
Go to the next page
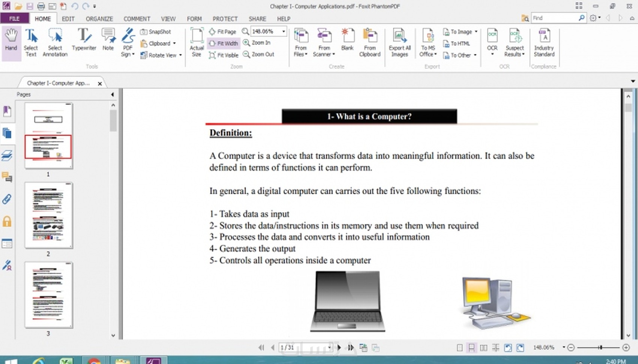(x=339, y=347)
